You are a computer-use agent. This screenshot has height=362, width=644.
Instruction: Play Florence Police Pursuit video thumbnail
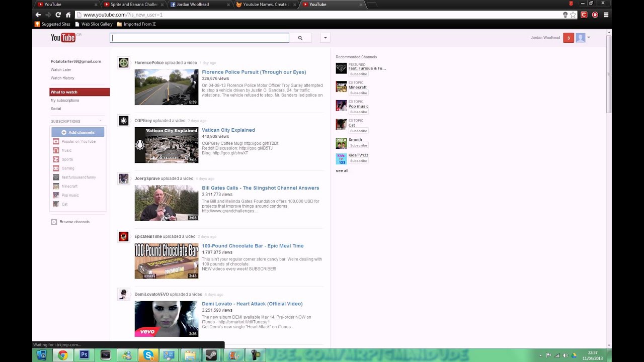click(167, 87)
